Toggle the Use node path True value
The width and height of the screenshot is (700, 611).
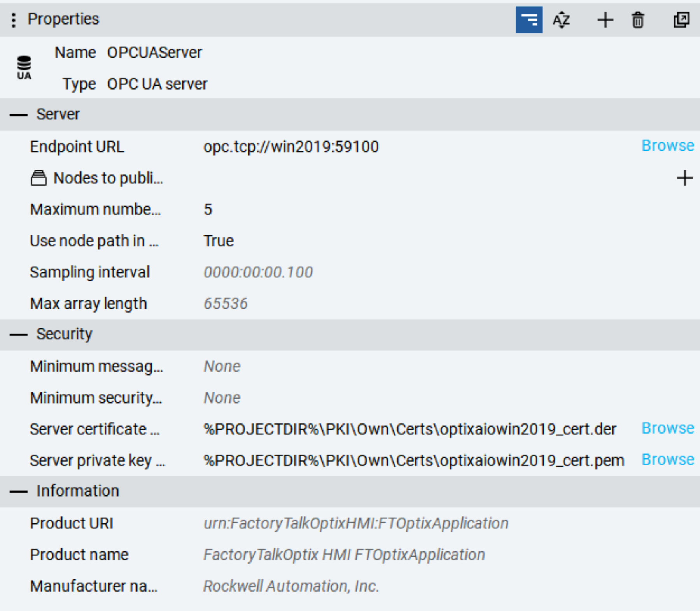click(219, 241)
